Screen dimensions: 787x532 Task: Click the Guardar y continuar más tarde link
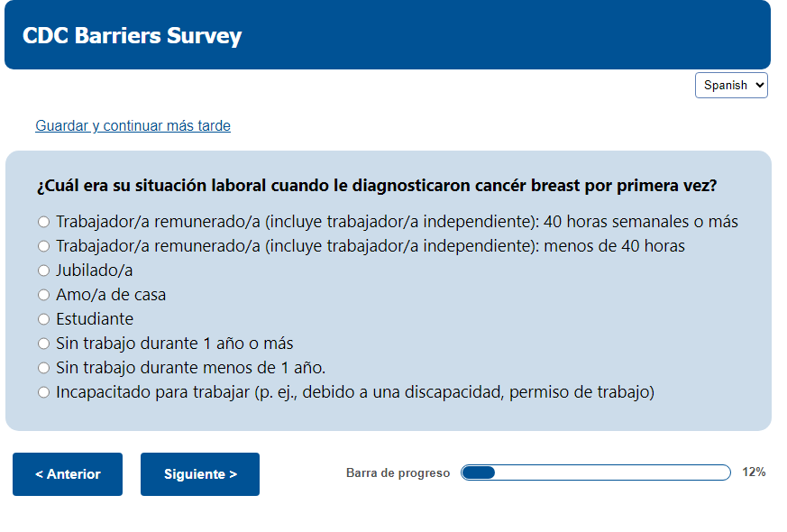pos(133,126)
